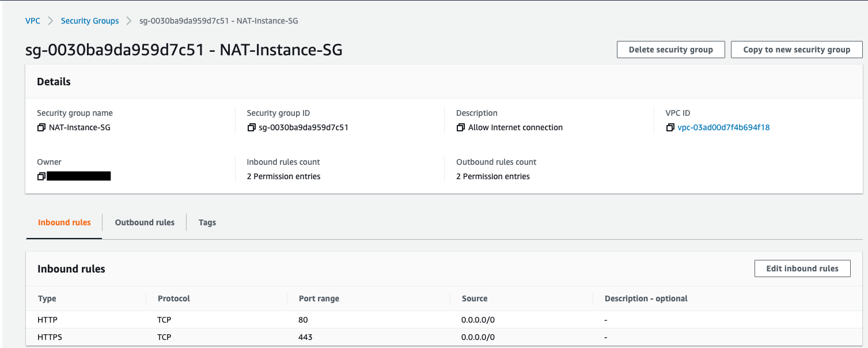Switch to the Outbound rules tab
The image size is (868, 348).
tap(145, 222)
